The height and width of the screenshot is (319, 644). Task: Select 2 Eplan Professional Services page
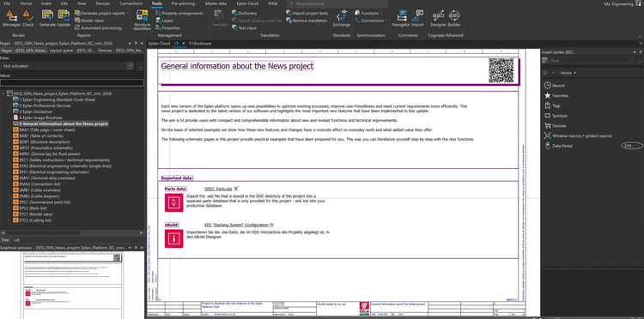point(45,105)
